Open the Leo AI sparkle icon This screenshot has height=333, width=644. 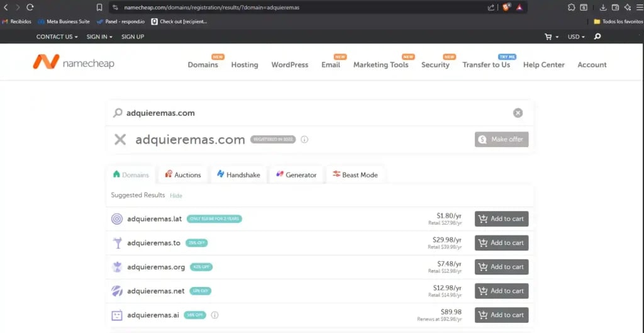(627, 8)
